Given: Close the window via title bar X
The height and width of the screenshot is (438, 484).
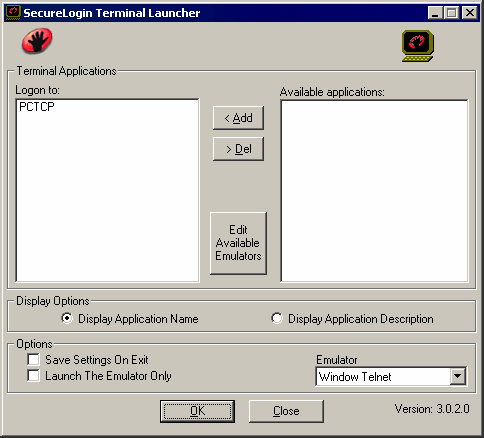Looking at the screenshot, I should pos(470,13).
